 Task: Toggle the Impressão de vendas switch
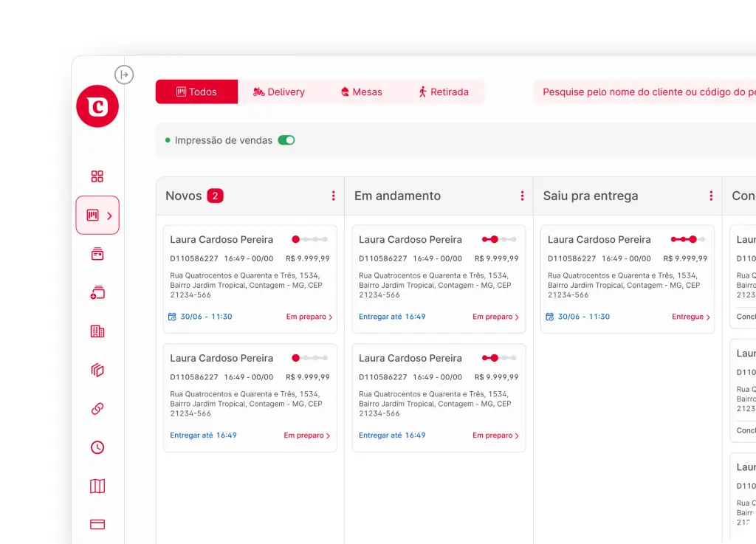(x=286, y=140)
